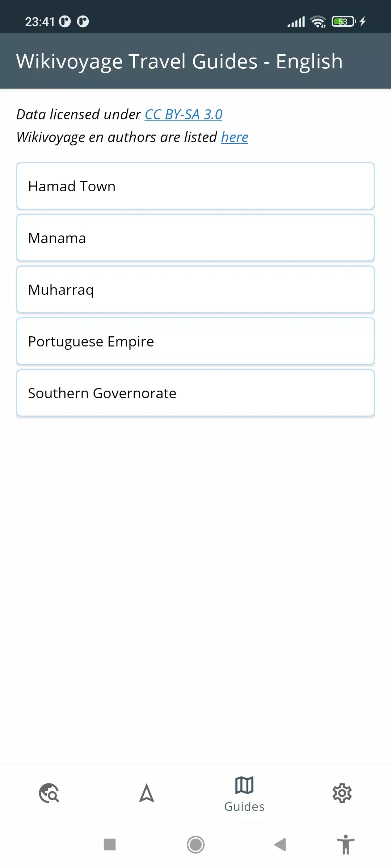Tap the Guides tab label
391x868 pixels.
[244, 807]
